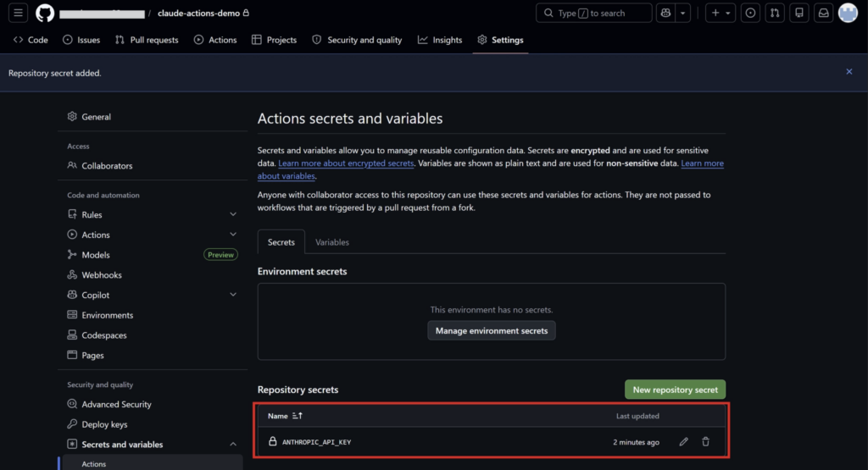Viewport: 868px width, 470px height.
Task: Expand the Copilot sidebar section
Action: [x=233, y=295]
